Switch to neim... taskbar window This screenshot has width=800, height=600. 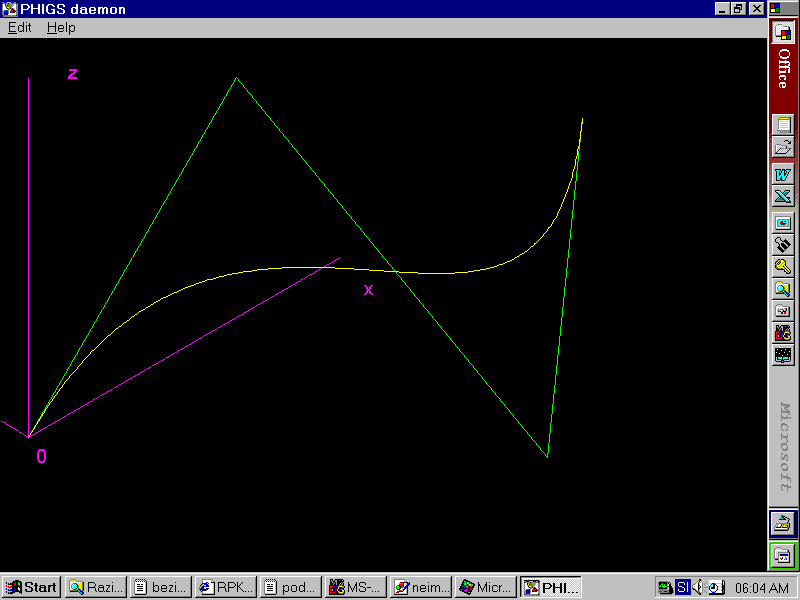click(x=420, y=587)
